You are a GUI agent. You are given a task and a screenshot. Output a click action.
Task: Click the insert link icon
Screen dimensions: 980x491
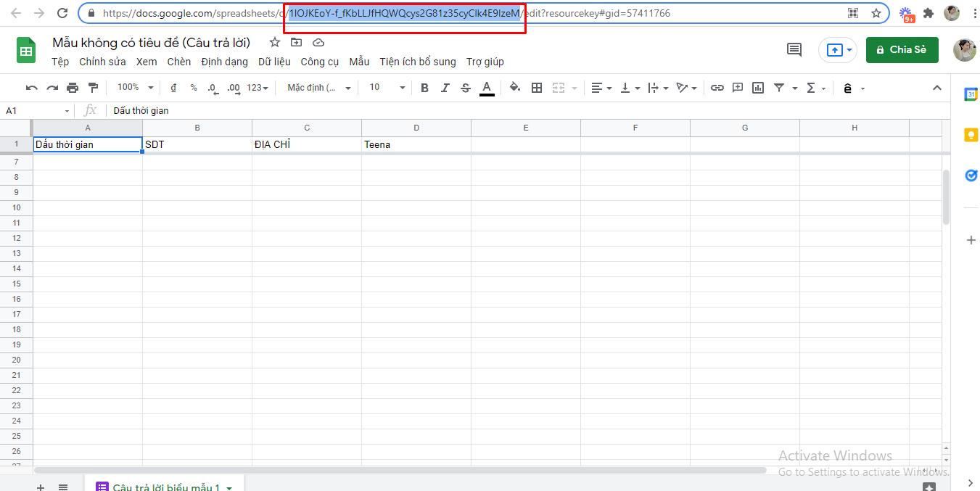(717, 88)
